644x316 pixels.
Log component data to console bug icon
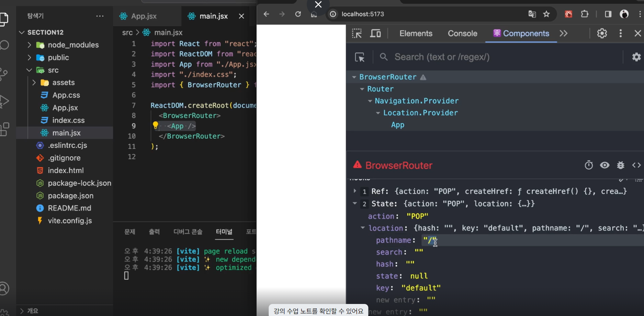tap(621, 165)
